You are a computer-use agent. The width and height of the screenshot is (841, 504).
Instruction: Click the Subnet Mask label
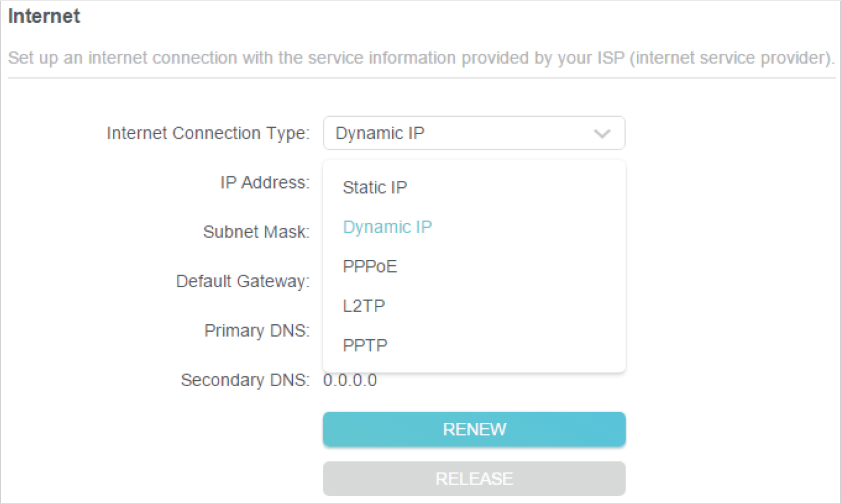[256, 232]
